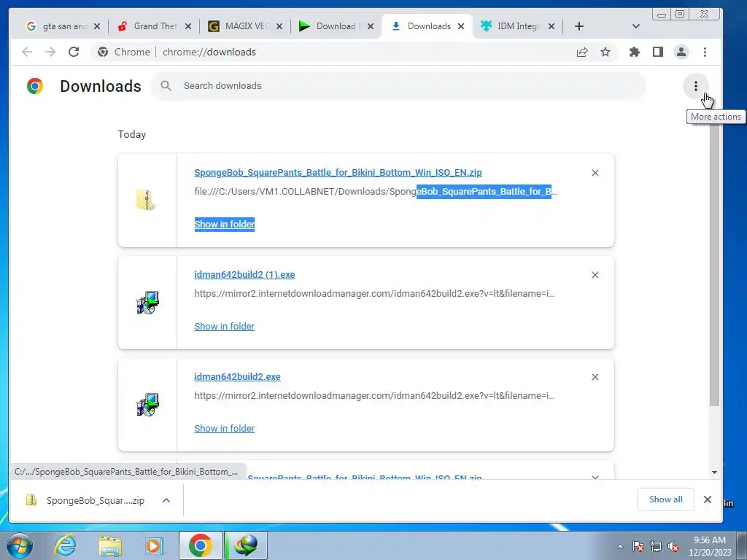Remove SpongeBob zip from the downloads list
The height and width of the screenshot is (560, 747).
click(x=595, y=173)
